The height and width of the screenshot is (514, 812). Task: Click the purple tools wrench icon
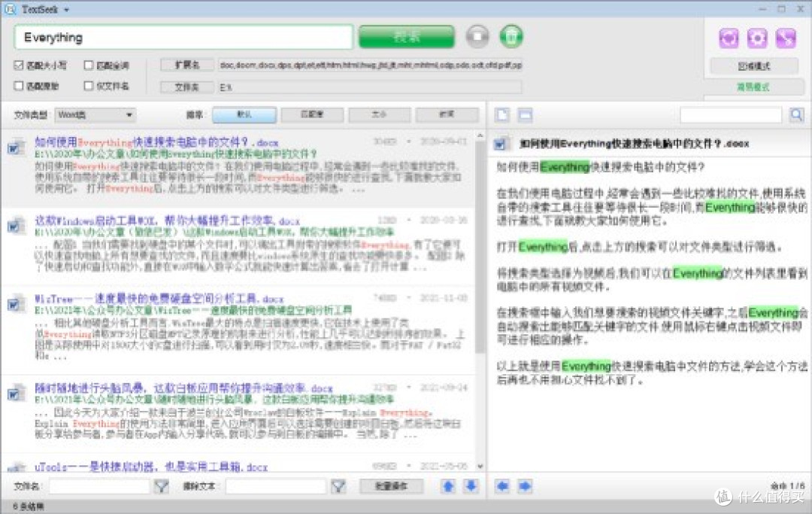click(785, 38)
